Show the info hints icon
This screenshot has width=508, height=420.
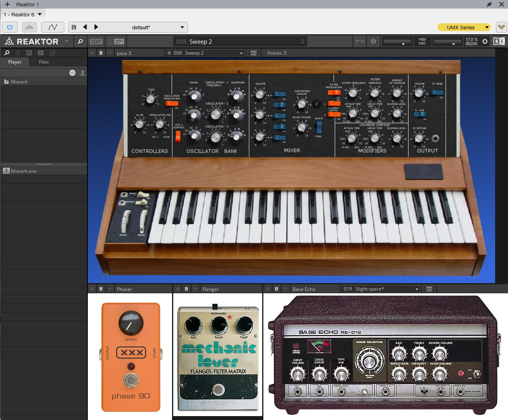pyautogui.click(x=373, y=41)
